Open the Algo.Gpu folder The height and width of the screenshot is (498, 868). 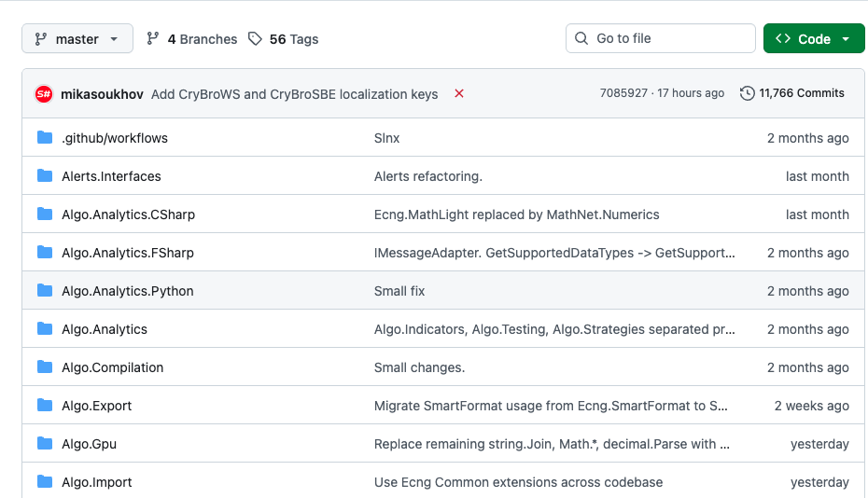point(89,444)
